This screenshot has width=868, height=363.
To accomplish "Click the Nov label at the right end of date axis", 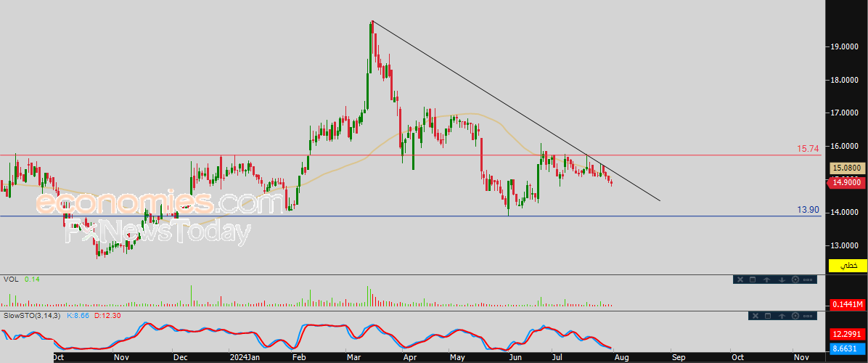I will click(x=800, y=357).
